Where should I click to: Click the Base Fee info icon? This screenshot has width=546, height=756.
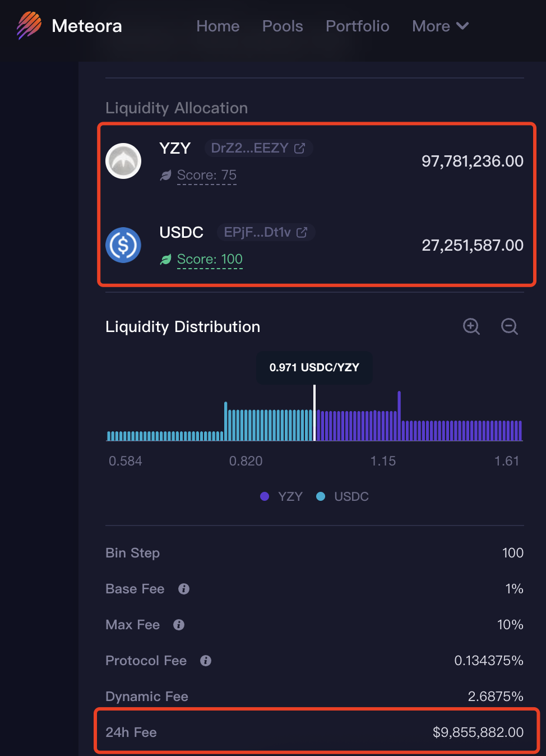[x=184, y=589]
